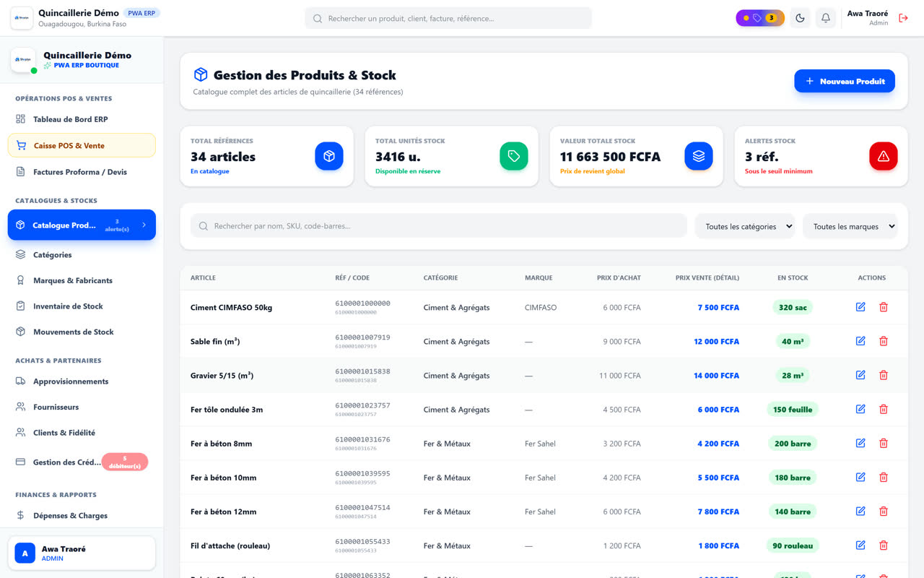
Task: Click the promotions badge showing 3
Action: 760,18
